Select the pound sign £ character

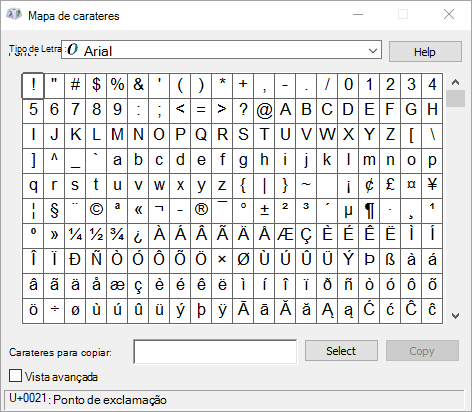(x=390, y=186)
